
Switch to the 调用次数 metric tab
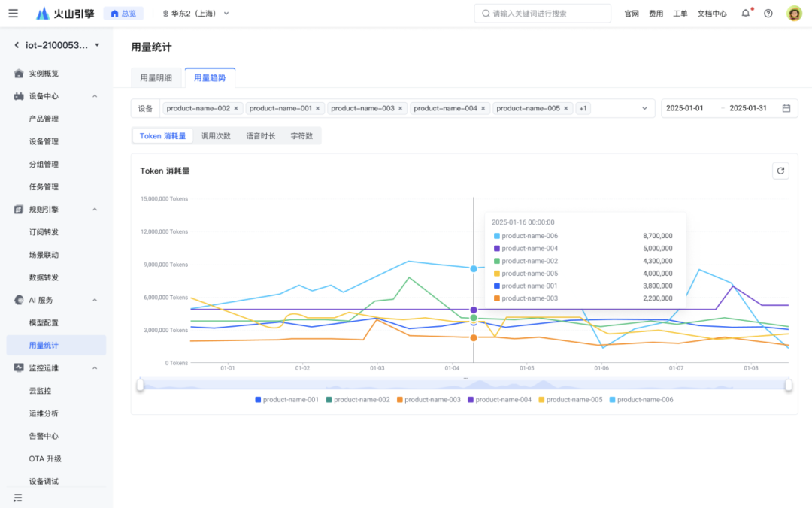click(x=216, y=136)
